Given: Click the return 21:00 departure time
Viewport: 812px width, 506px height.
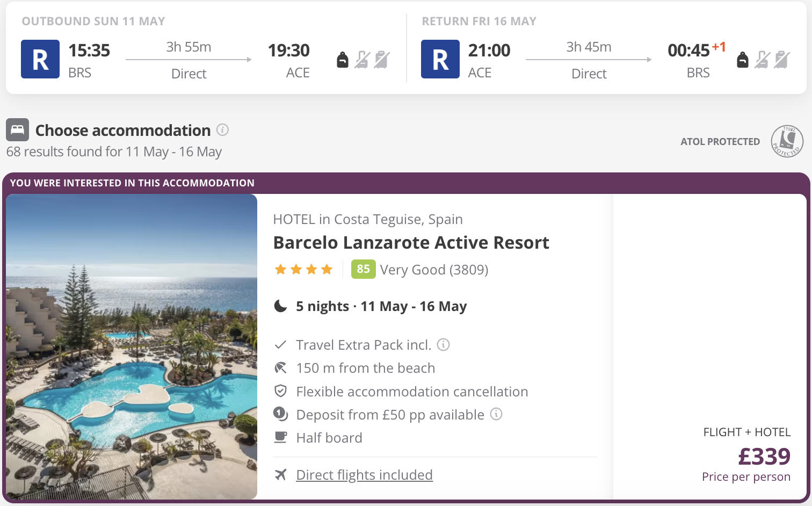Looking at the screenshot, I should coord(489,50).
